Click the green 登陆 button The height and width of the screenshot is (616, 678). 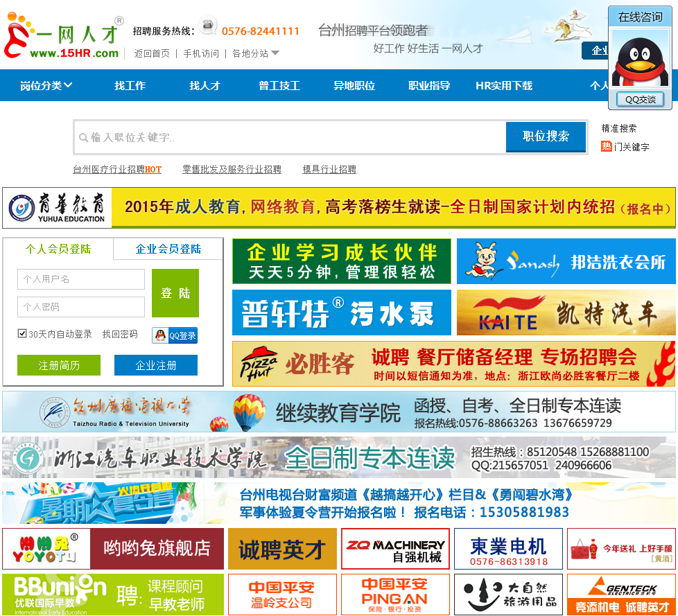[175, 293]
